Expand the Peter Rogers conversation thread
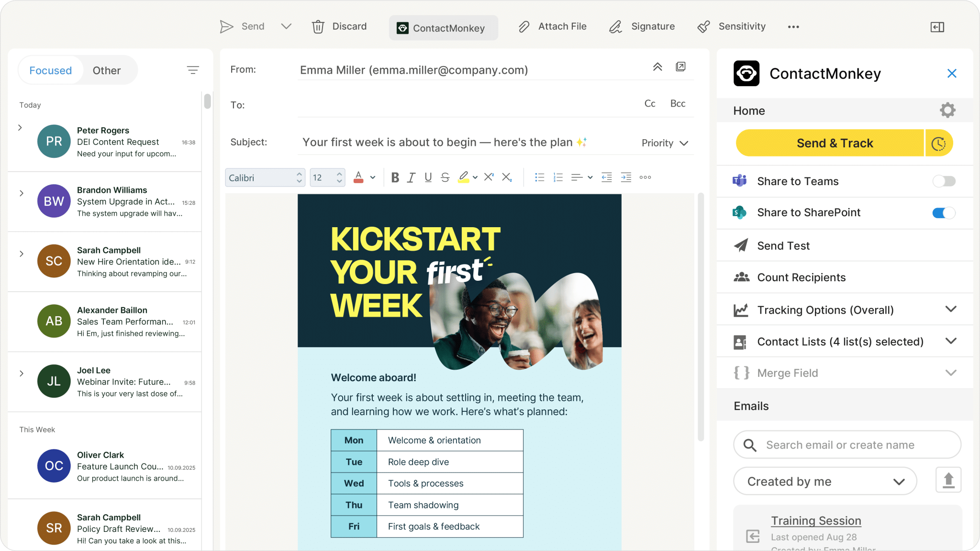 (20, 128)
